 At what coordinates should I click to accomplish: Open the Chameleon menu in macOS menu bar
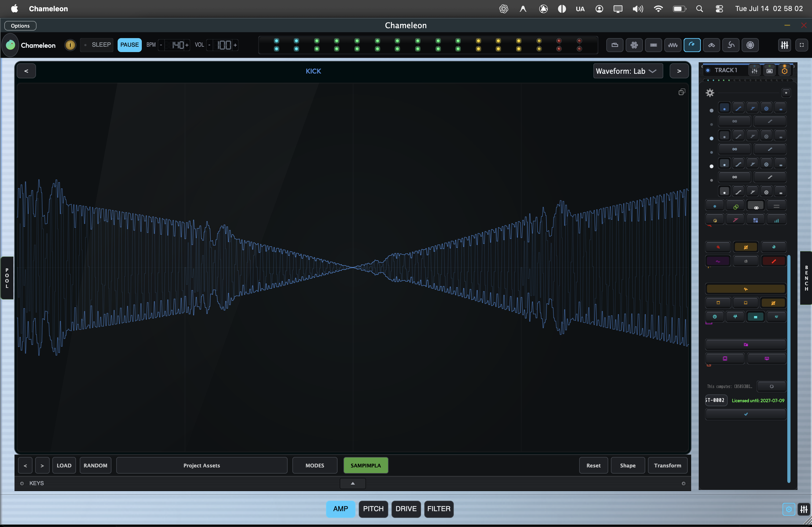pos(48,9)
